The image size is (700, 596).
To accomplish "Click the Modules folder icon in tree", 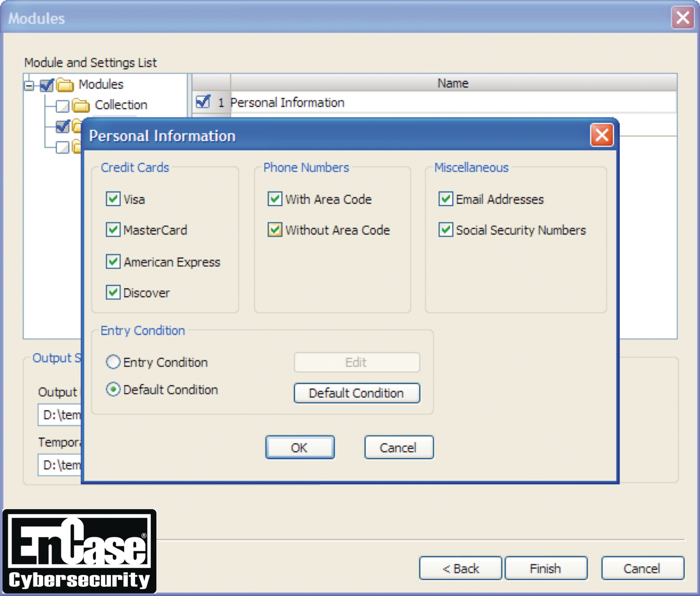I will pyautogui.click(x=65, y=85).
